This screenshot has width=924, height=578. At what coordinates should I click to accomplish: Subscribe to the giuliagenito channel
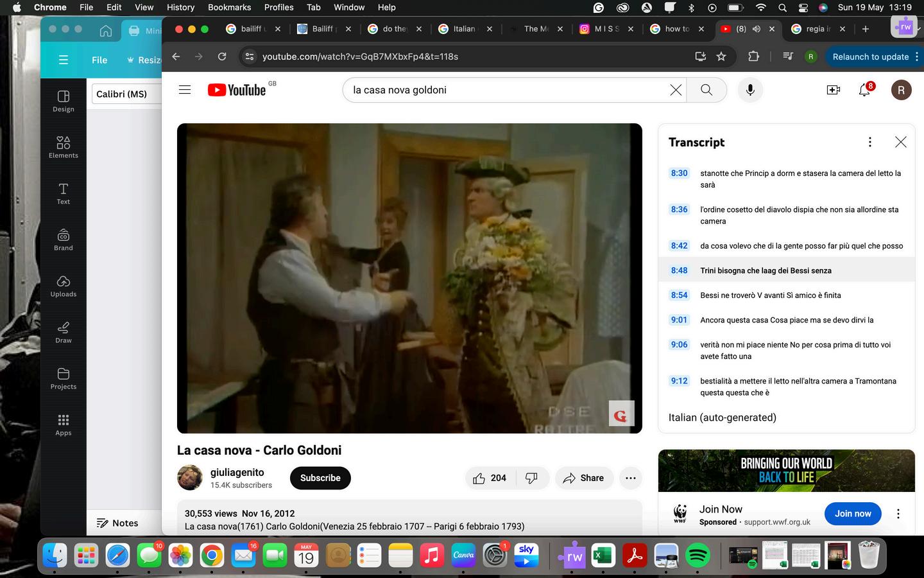(x=320, y=478)
